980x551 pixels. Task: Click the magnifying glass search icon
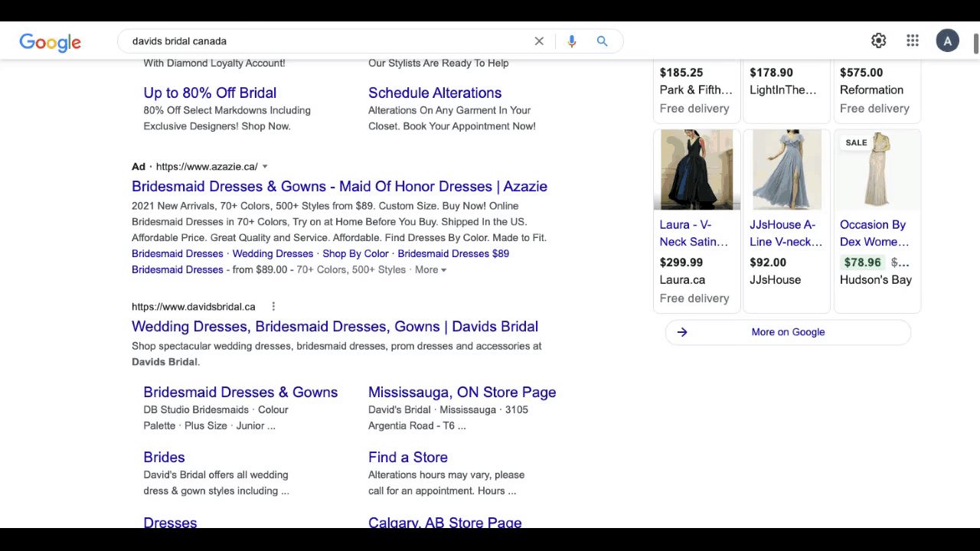(x=602, y=41)
